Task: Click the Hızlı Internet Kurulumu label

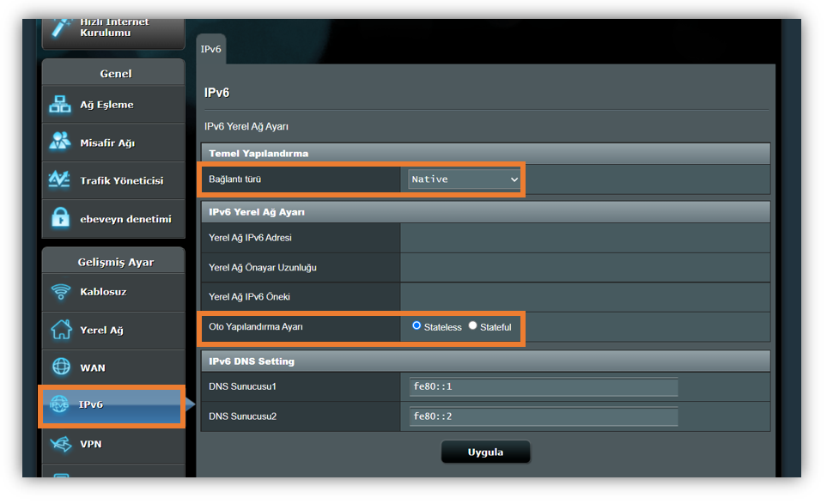Action: coord(114,27)
